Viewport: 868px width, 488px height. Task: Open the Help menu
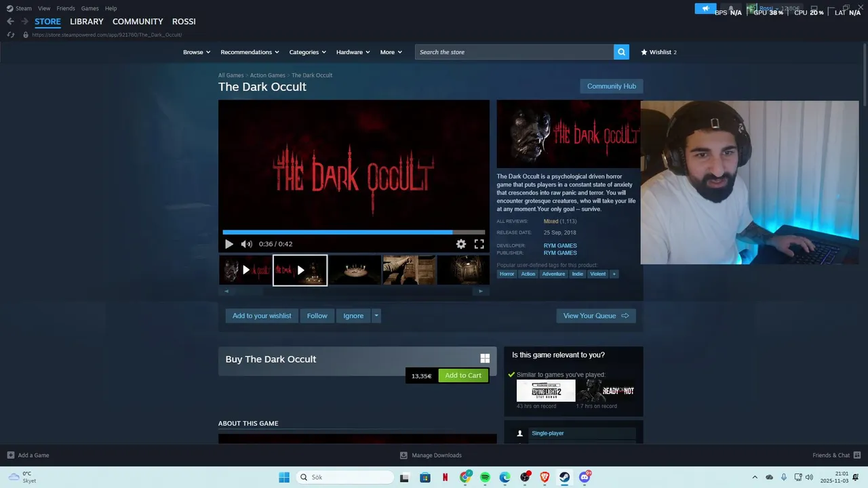[111, 8]
